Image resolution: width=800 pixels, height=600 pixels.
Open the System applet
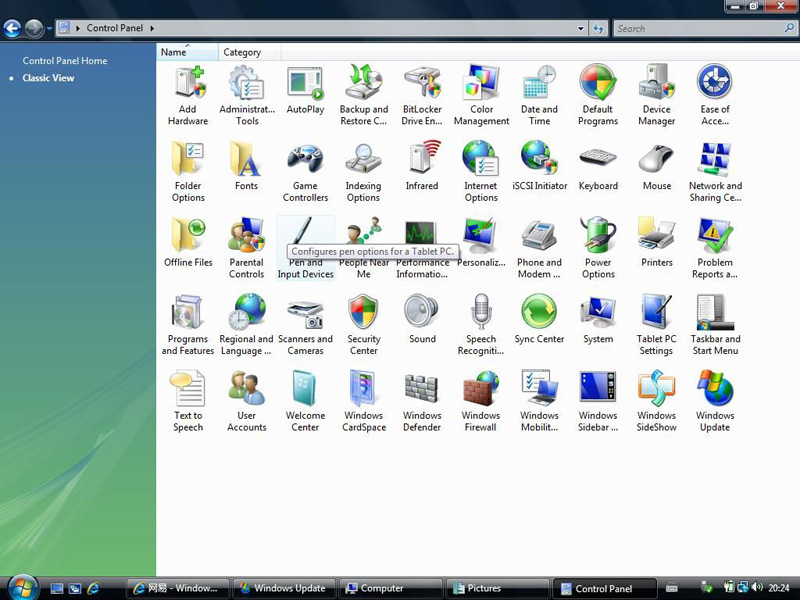[x=598, y=320]
